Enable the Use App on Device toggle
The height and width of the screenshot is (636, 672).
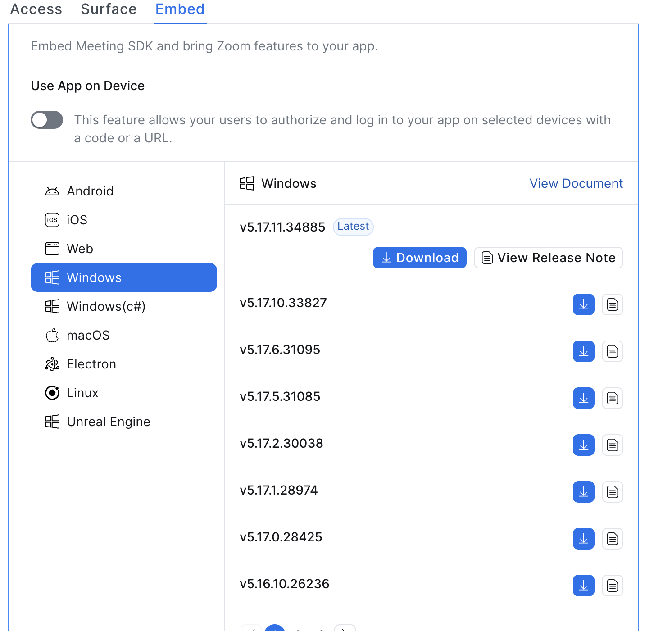click(47, 120)
